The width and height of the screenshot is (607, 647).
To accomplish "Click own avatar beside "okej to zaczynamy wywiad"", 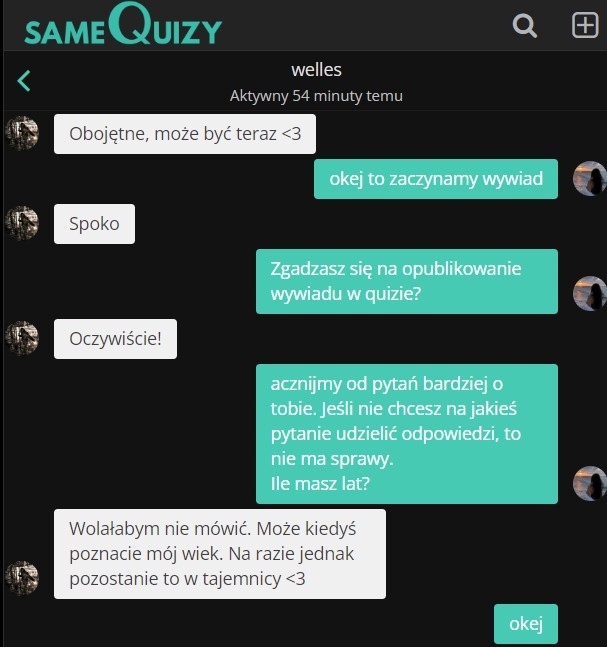I will coord(590,178).
